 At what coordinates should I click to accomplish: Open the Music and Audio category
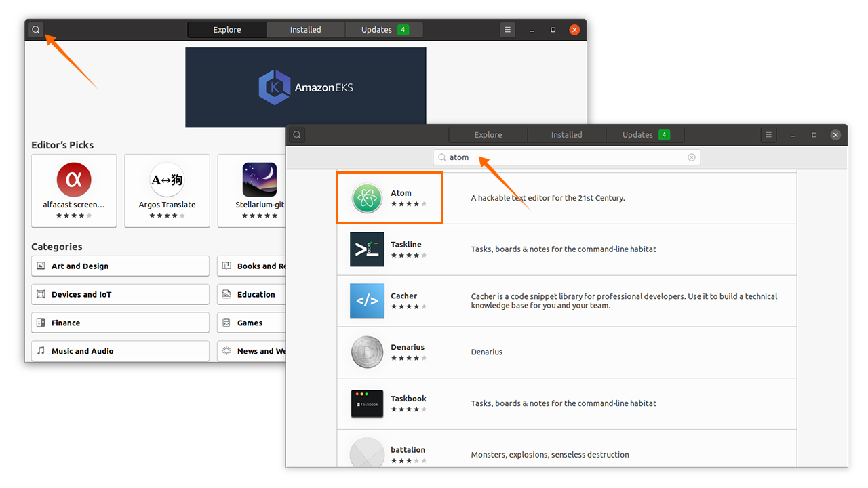[x=120, y=351]
